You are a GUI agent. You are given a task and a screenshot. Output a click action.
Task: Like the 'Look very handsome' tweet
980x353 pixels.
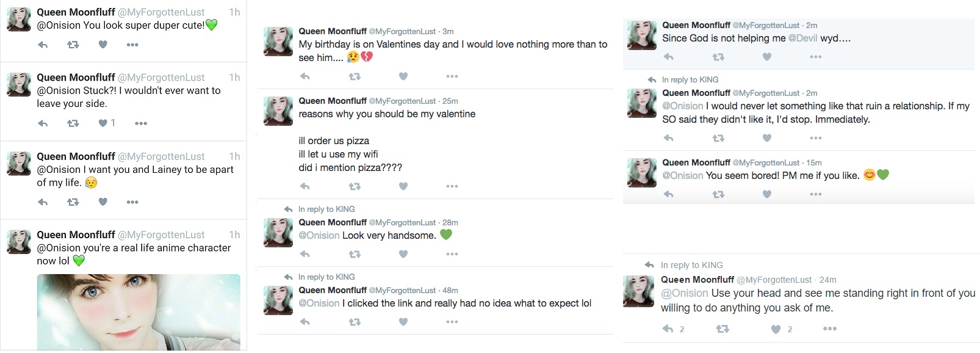pyautogui.click(x=403, y=254)
